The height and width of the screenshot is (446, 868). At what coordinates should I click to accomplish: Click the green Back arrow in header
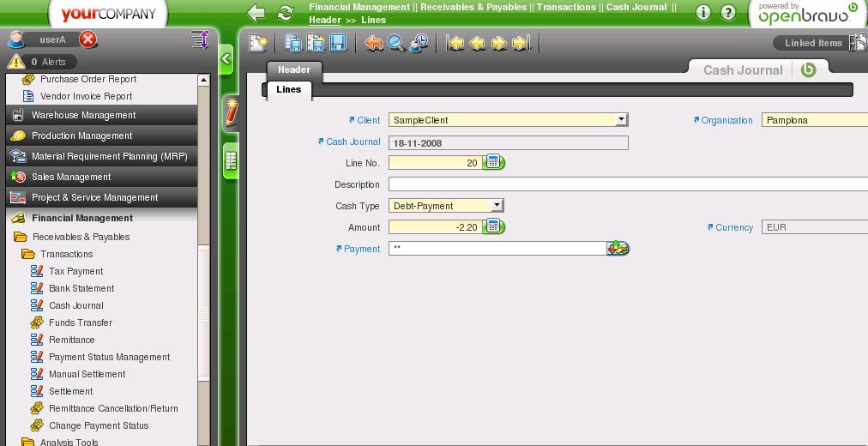click(x=256, y=13)
